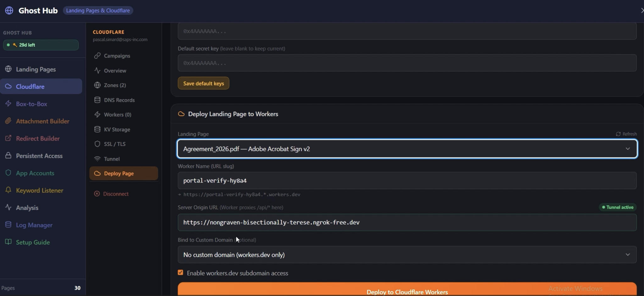
Task: Click the Campaigns link icon
Action: pyautogui.click(x=97, y=56)
